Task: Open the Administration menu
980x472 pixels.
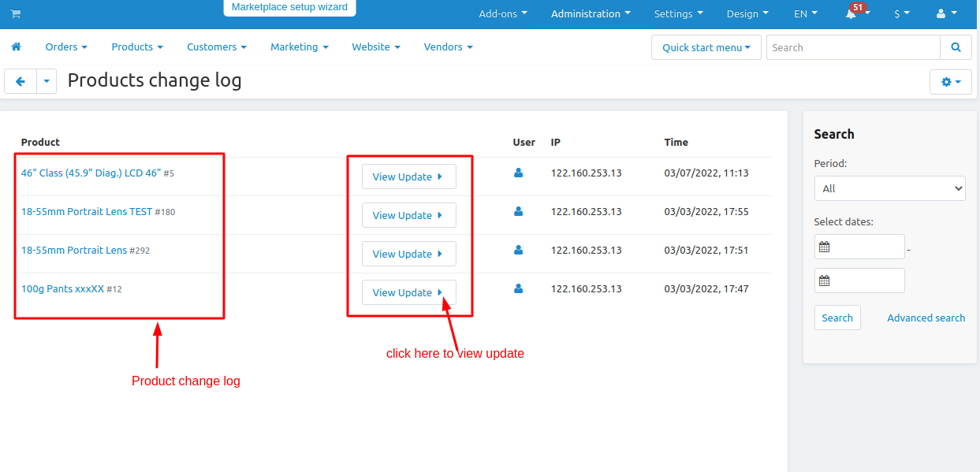Action: (591, 13)
